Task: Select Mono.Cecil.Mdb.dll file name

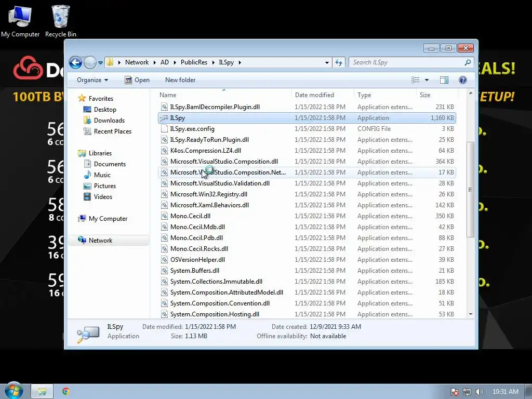Action: (x=197, y=227)
